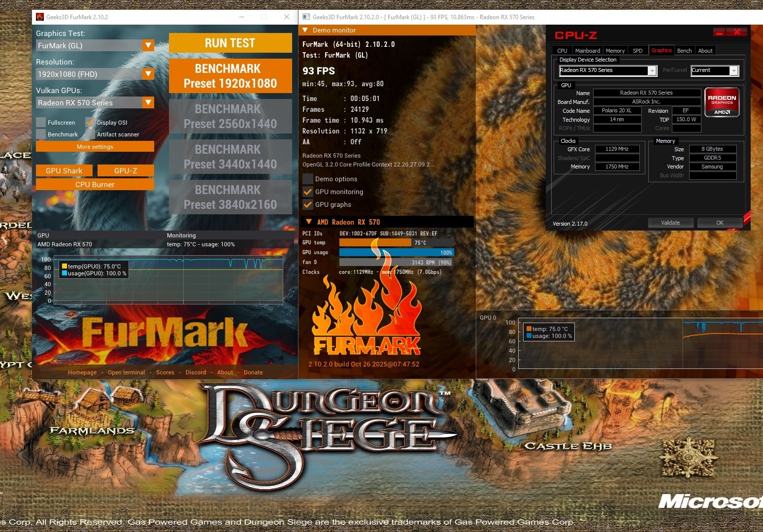Start the BENCHMARK Preset 2560x1440 button
Screen dimensions: 763x532
click(230, 116)
